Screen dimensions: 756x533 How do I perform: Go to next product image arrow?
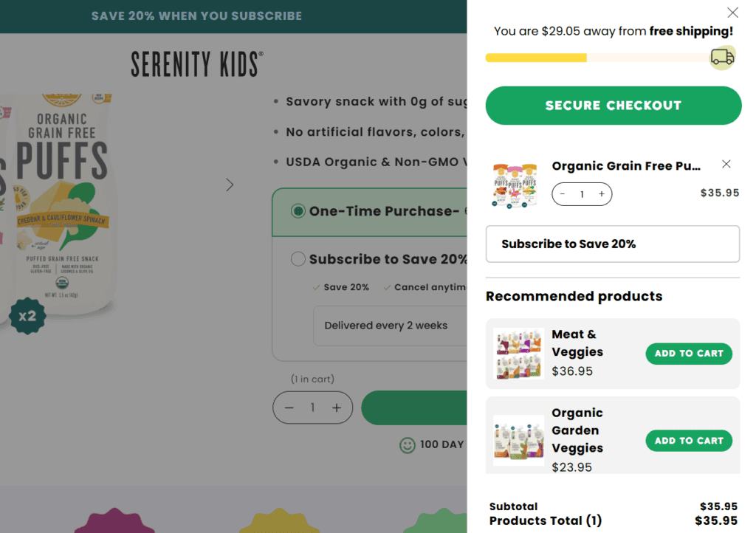[x=230, y=185]
